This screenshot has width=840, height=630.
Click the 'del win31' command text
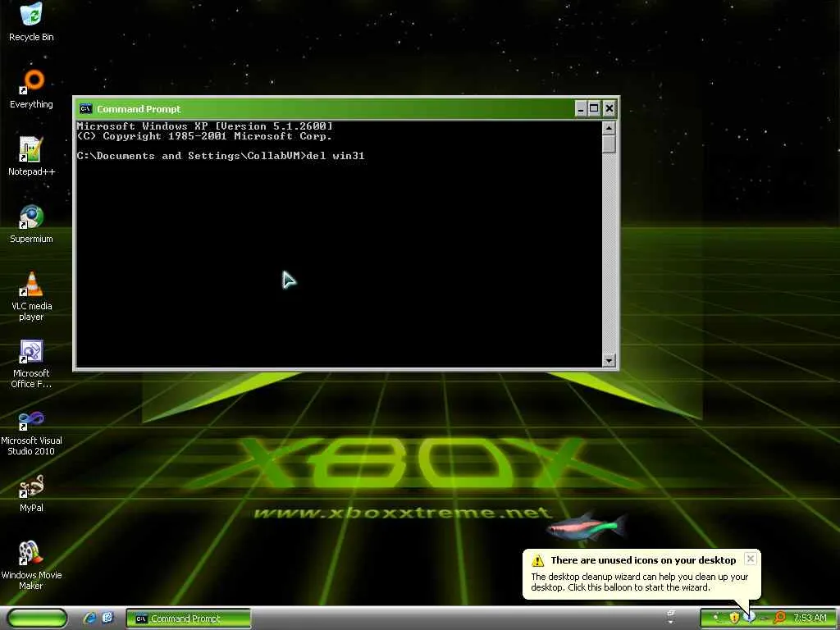[x=336, y=156]
